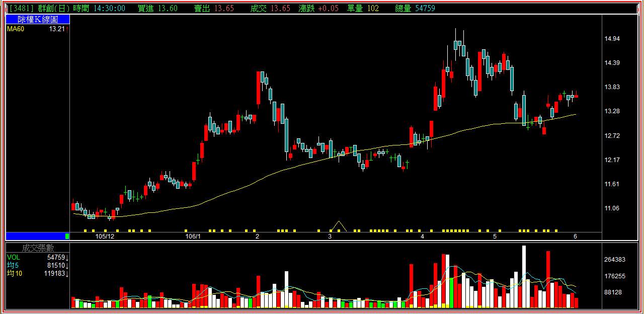Screen dimensions: 644x314
Task: Click the down arrow beside 均5 value 81510
Action: tap(67, 265)
